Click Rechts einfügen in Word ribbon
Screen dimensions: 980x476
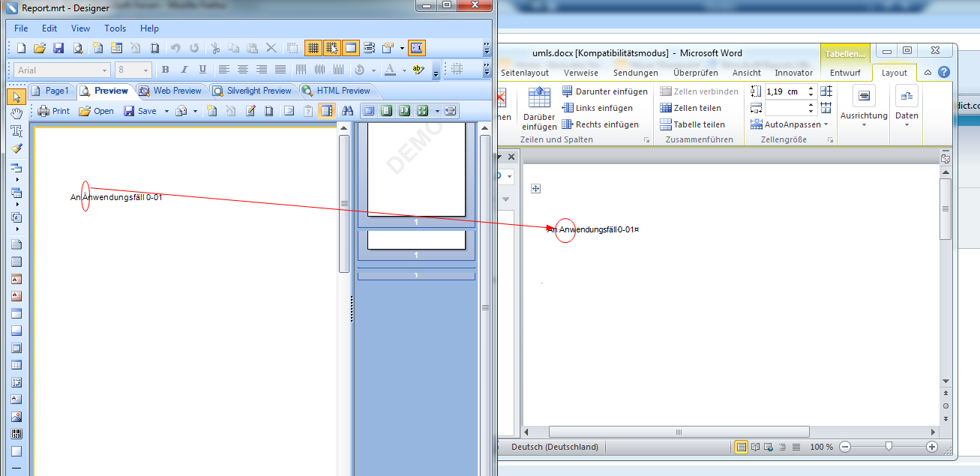pyautogui.click(x=600, y=124)
